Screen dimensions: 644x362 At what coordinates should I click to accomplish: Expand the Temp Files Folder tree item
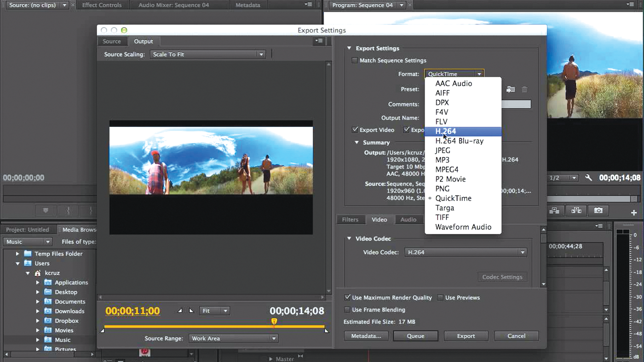tap(17, 254)
